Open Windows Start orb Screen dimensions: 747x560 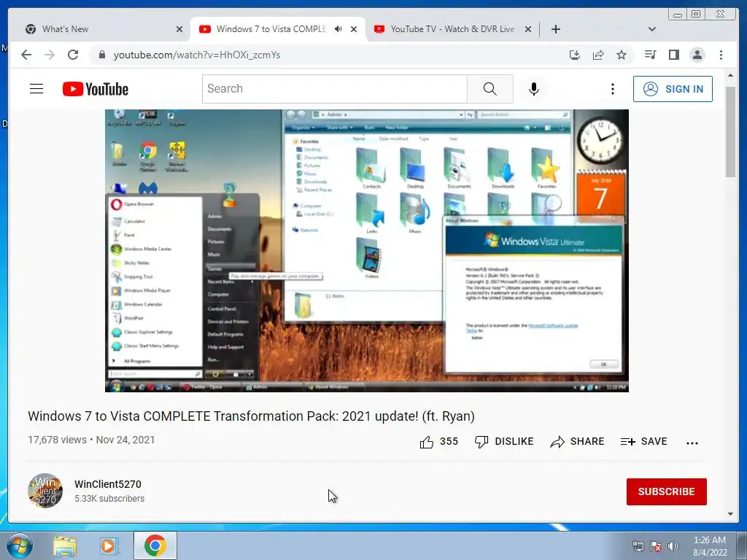click(x=20, y=545)
